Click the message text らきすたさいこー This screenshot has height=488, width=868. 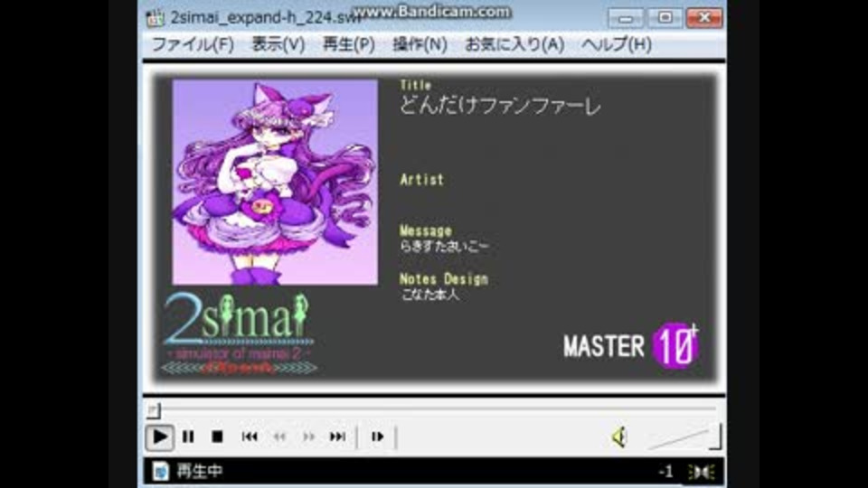point(444,246)
